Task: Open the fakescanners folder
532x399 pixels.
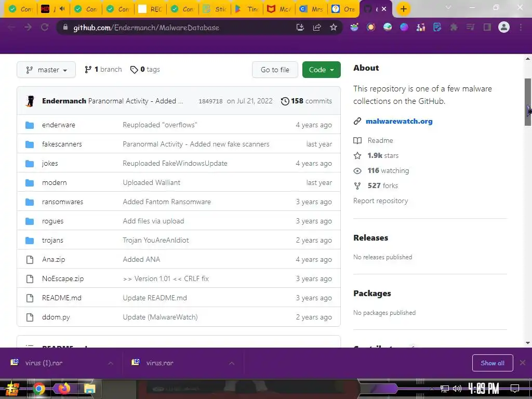Action: click(x=62, y=144)
